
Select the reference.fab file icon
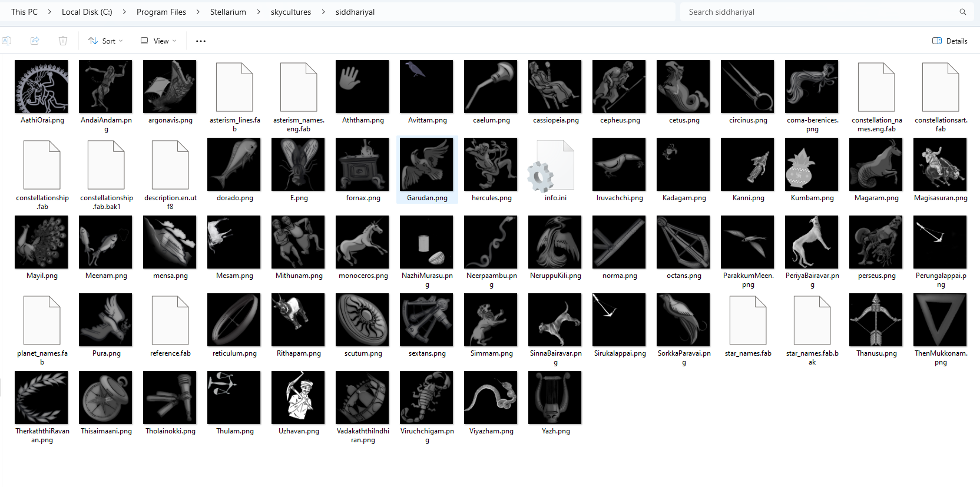tap(170, 321)
